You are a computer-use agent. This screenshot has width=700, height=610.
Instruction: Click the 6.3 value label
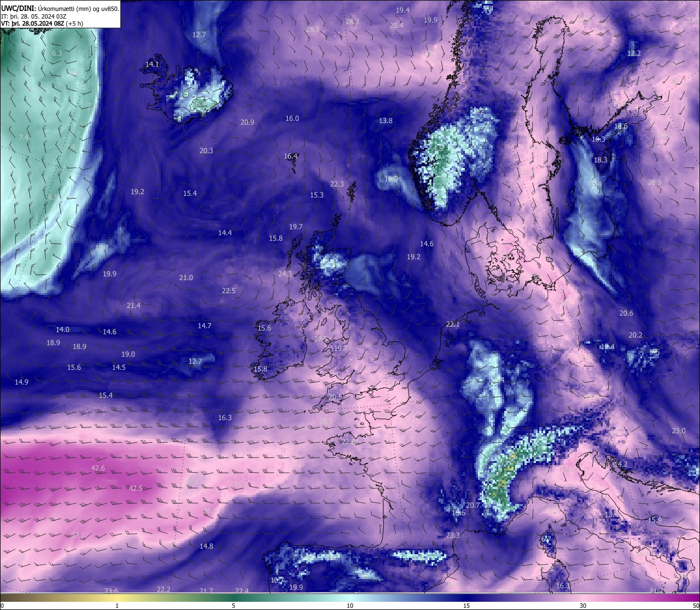(57, 53)
